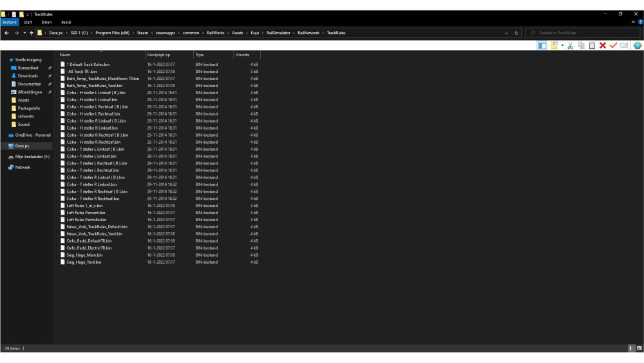Switch to details view in status bar
Viewport: 644px width, 363px height.
630,348
